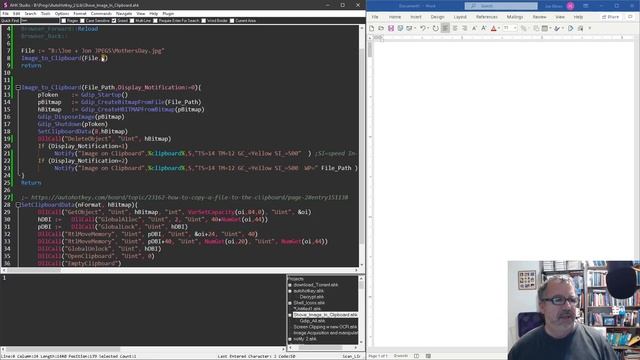Open the Plugin menu in AHK Studio
Viewport: 640px width, 360px height.
pyautogui.click(x=168, y=13)
